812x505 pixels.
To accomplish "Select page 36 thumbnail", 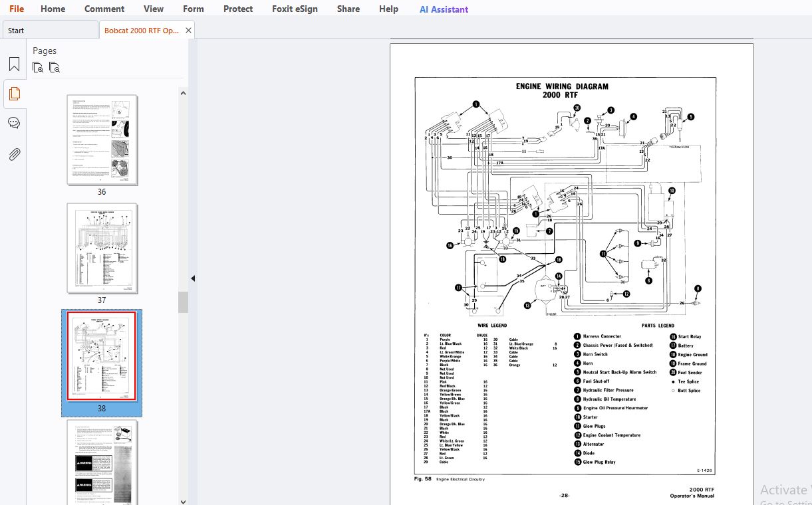I will (102, 140).
